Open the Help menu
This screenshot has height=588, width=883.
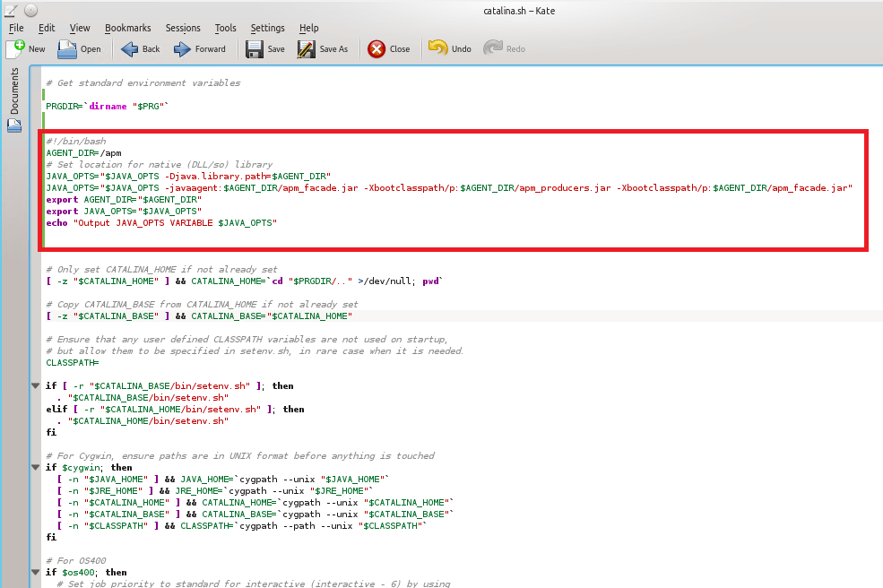[308, 27]
